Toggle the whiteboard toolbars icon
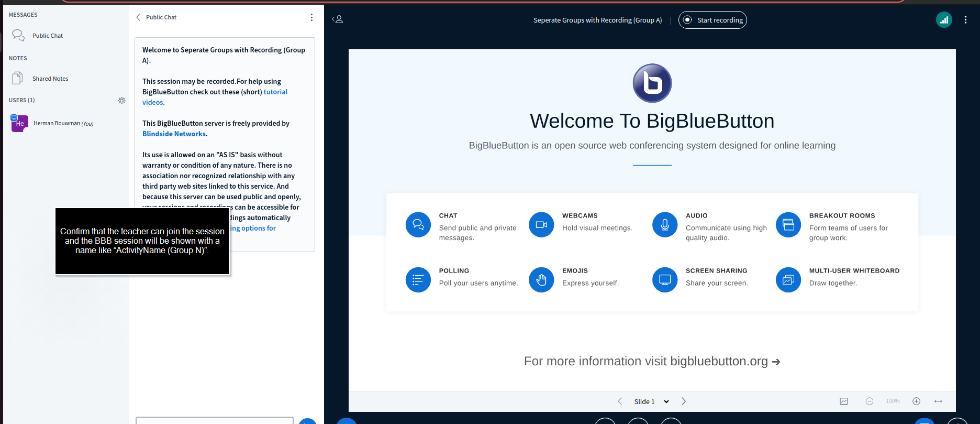 (x=844, y=401)
